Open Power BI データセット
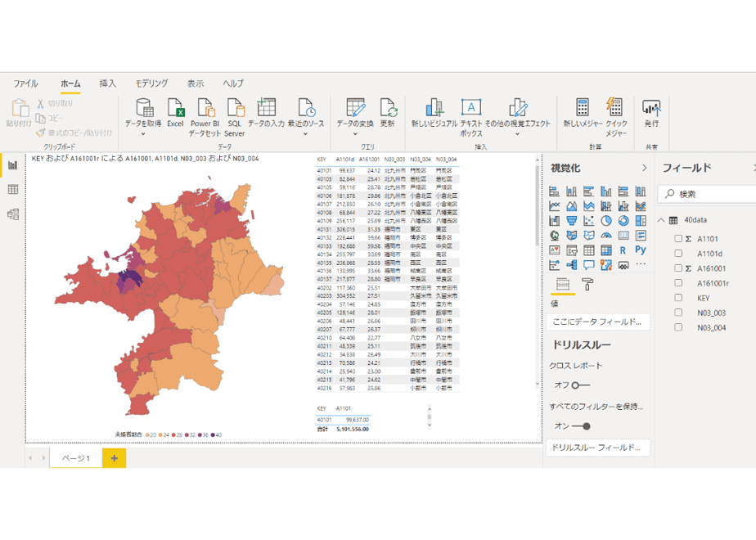The width and height of the screenshot is (756, 540). click(x=205, y=118)
